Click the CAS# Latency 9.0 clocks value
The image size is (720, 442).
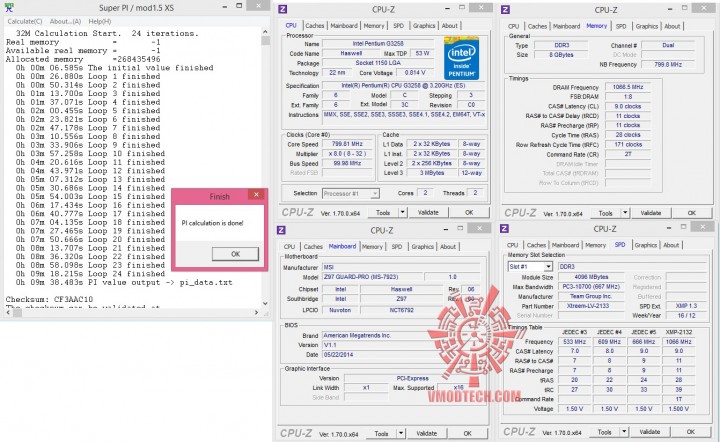[628, 106]
